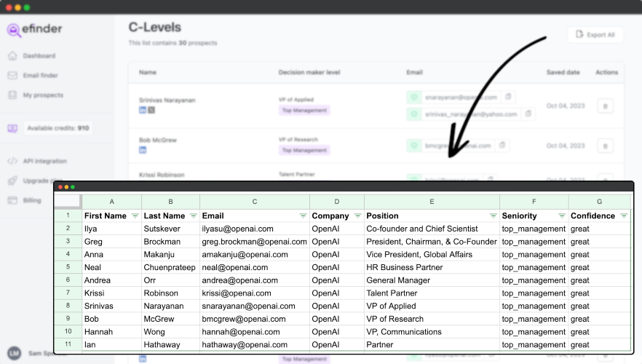Open Bob McGrew's LinkedIn icon

coord(143,150)
